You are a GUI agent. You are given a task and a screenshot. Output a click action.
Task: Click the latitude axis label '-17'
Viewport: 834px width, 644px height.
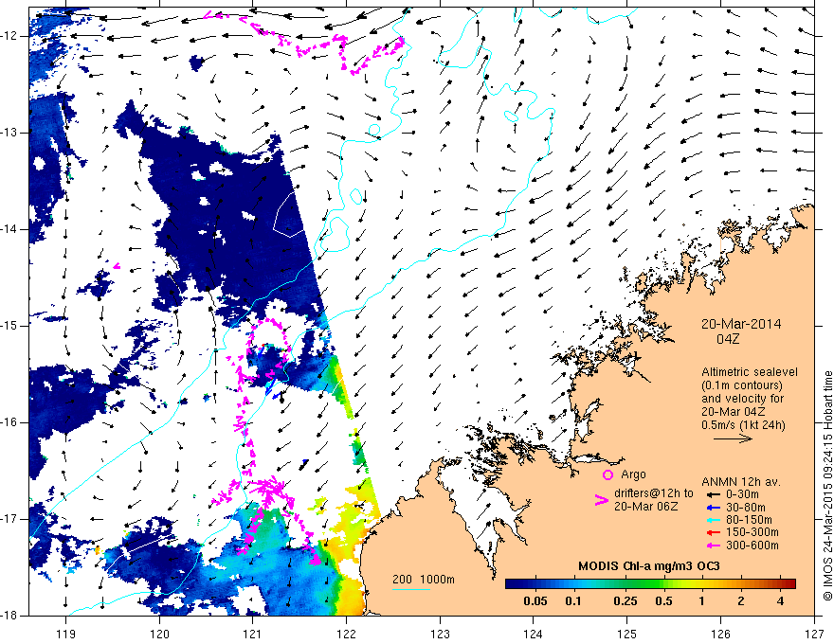(10, 519)
